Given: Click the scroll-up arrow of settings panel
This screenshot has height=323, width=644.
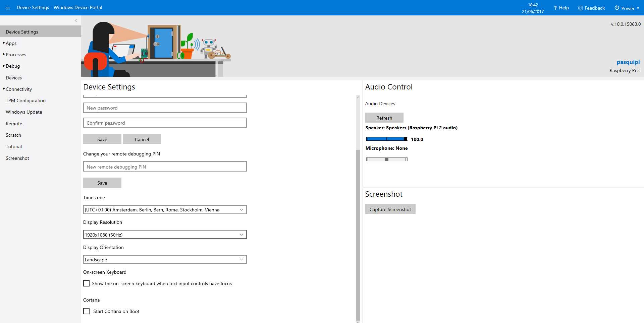Looking at the screenshot, I should (358, 97).
